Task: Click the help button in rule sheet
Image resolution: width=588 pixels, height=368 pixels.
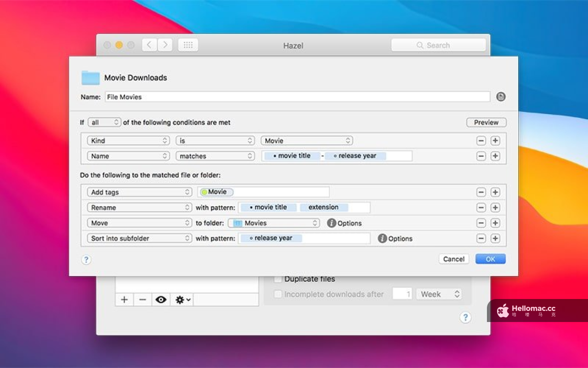Action: 86,259
